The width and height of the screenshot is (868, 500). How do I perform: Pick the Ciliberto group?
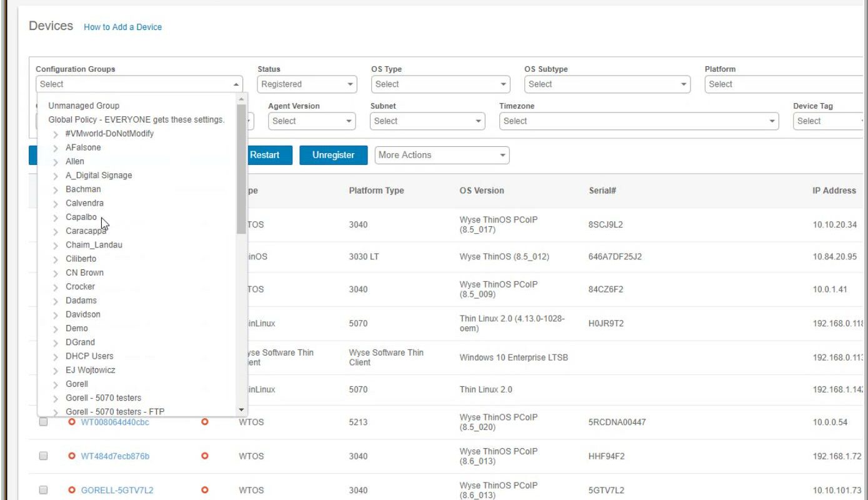[x=81, y=259]
